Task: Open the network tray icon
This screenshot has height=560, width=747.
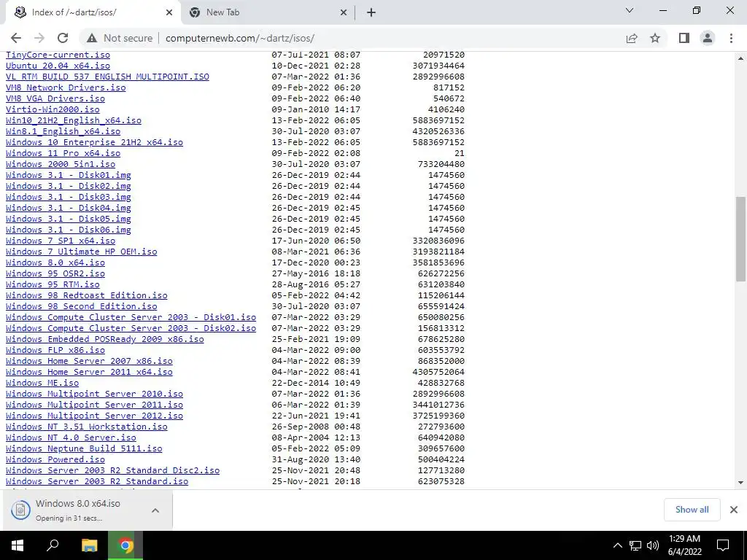Action: tap(635, 545)
